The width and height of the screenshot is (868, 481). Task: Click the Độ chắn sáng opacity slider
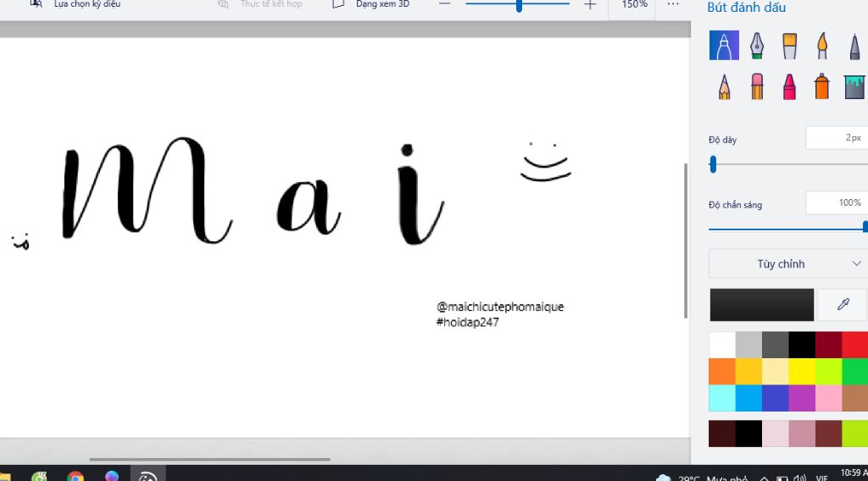[x=788, y=229]
